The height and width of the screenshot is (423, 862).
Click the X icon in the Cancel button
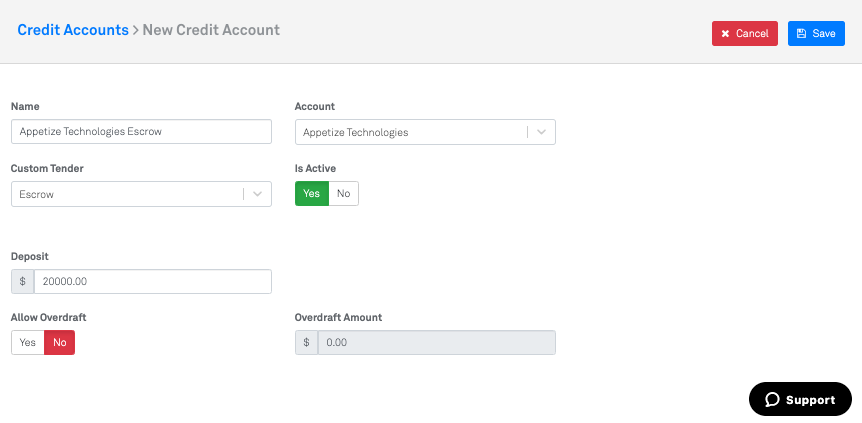pos(725,34)
